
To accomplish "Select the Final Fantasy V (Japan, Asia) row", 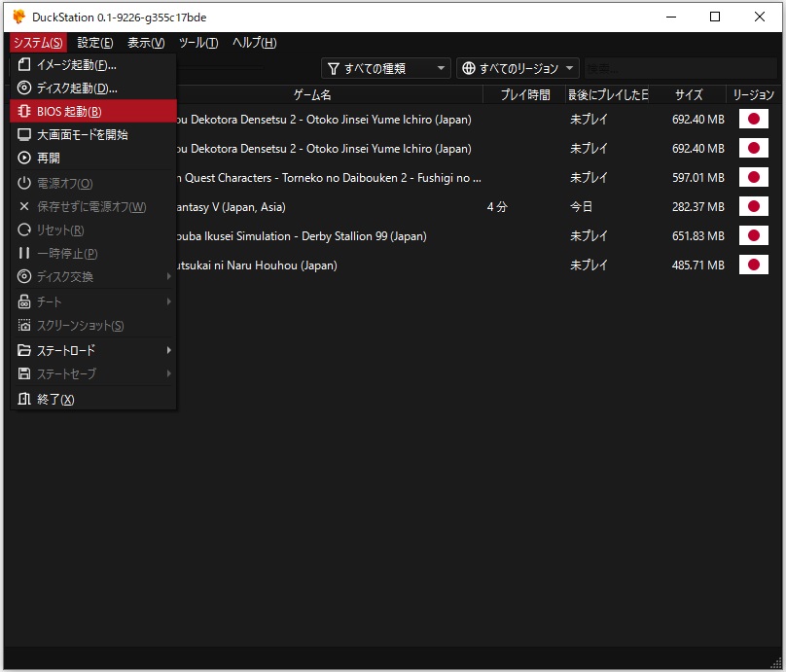I will tap(479, 206).
